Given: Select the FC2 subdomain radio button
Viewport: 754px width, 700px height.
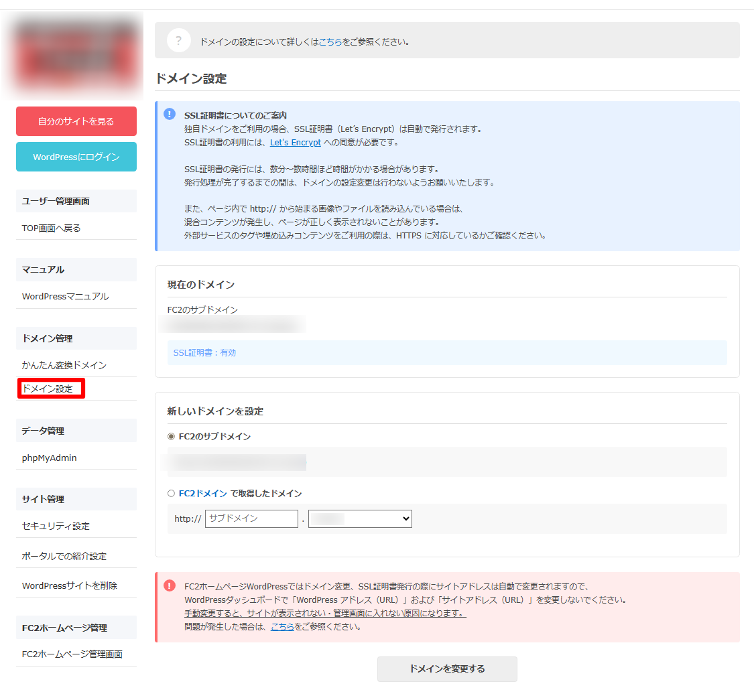Looking at the screenshot, I should pyautogui.click(x=171, y=436).
